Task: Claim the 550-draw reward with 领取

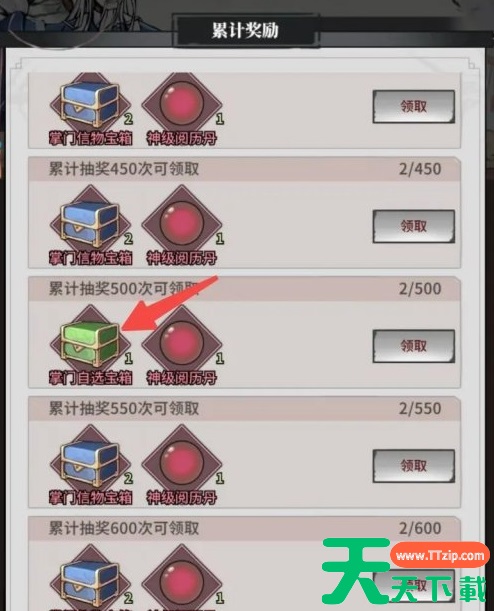Action: [414, 466]
